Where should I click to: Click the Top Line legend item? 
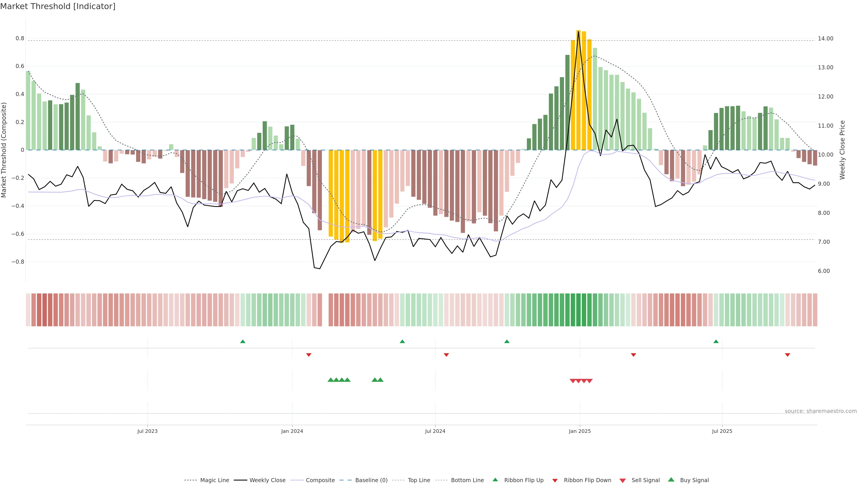tap(419, 480)
